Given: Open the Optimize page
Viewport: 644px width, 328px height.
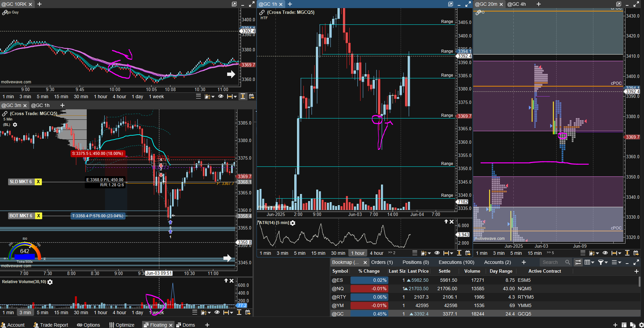Looking at the screenshot, I should 122,325.
